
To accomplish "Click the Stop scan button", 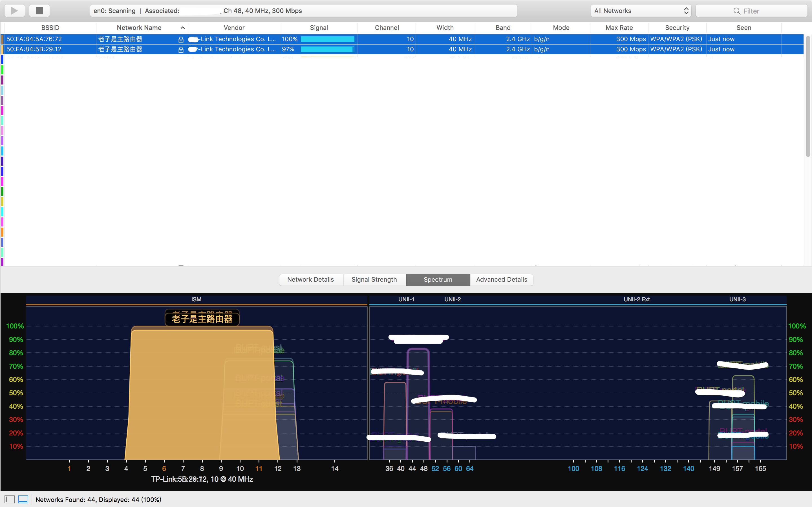I will [x=39, y=11].
